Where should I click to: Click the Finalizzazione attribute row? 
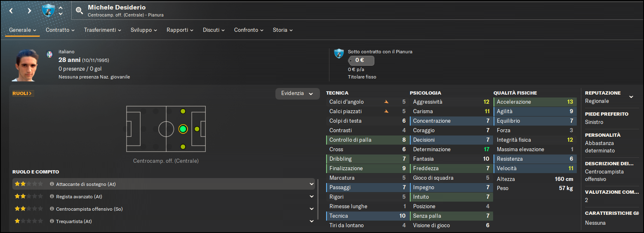(x=367, y=168)
